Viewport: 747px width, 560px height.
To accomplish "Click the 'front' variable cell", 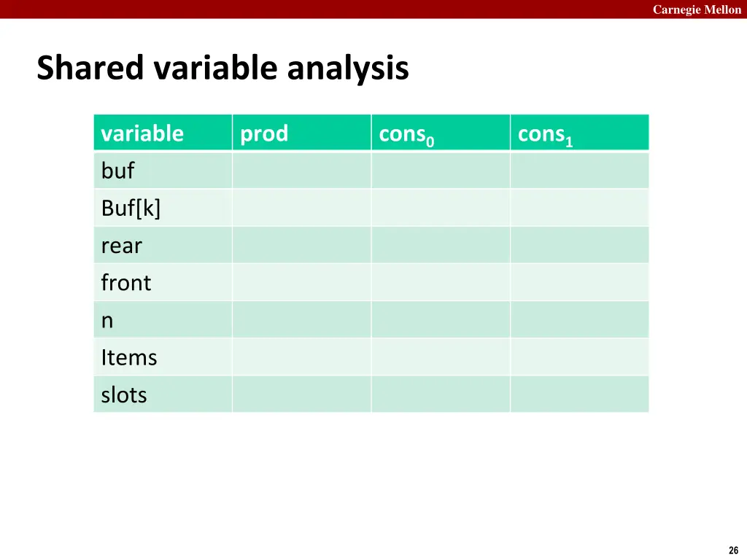I will (x=163, y=282).
